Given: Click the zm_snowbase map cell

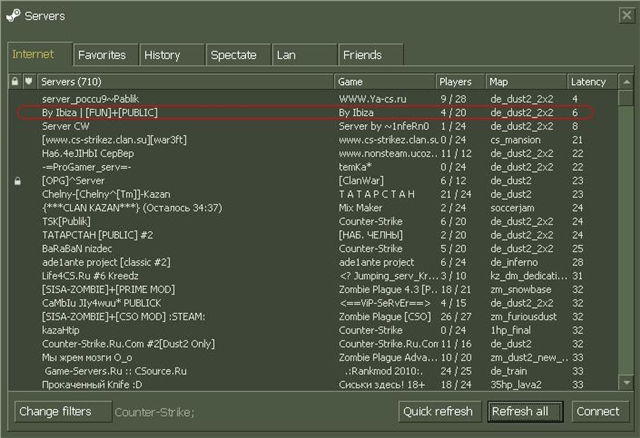Looking at the screenshot, I should tap(521, 290).
